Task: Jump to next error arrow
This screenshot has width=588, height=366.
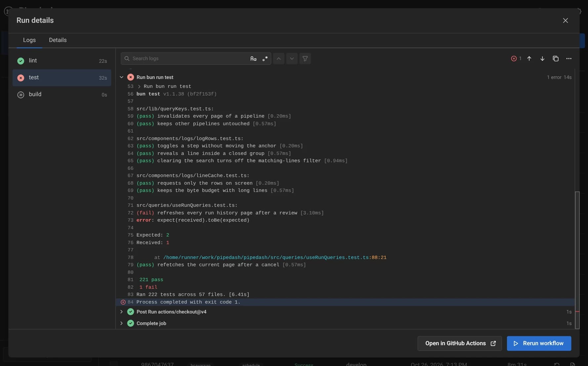Action: [x=542, y=58]
